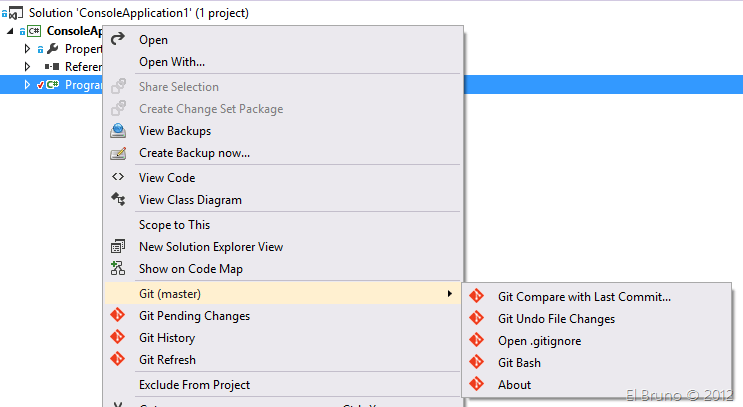
Task: Expand the Properties tree node
Action: [28, 48]
